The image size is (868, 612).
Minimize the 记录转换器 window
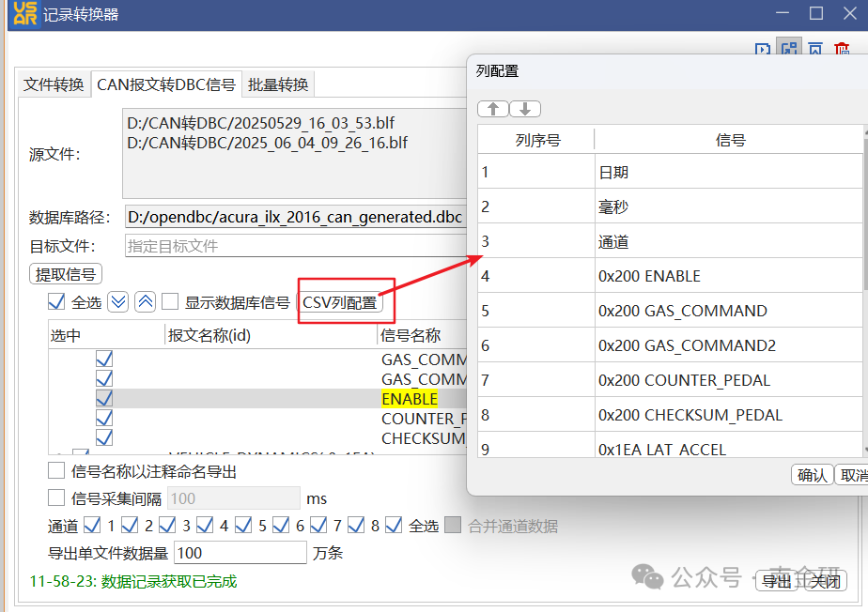[x=783, y=13]
